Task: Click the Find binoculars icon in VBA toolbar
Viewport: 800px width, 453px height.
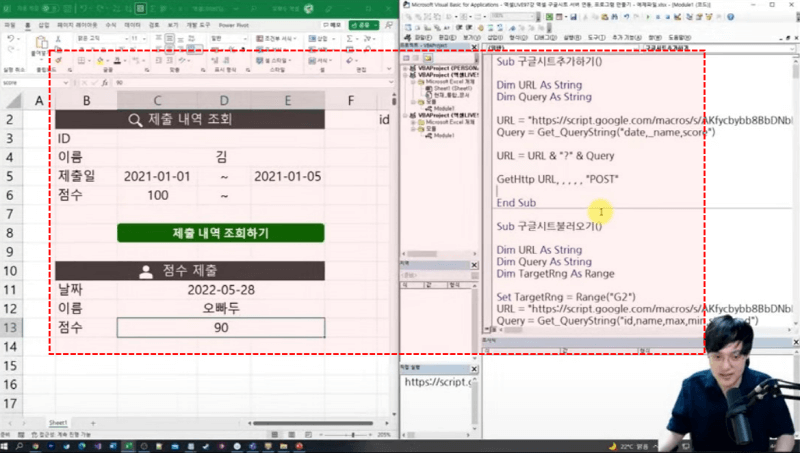Action: 614,17
